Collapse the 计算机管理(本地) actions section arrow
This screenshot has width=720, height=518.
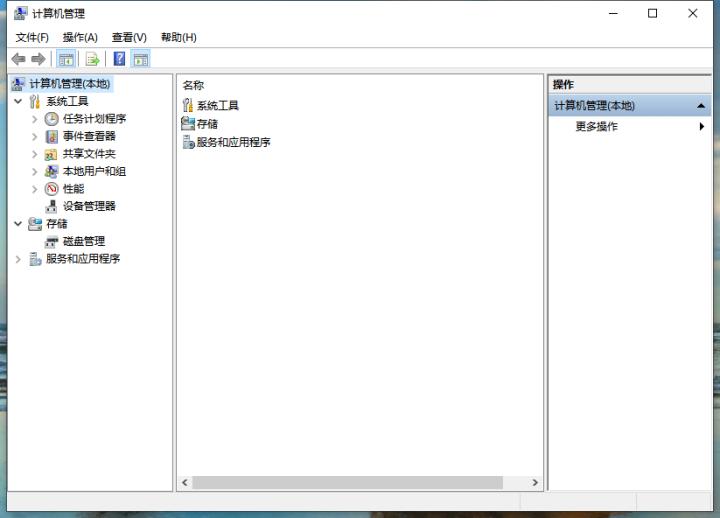[x=701, y=106]
